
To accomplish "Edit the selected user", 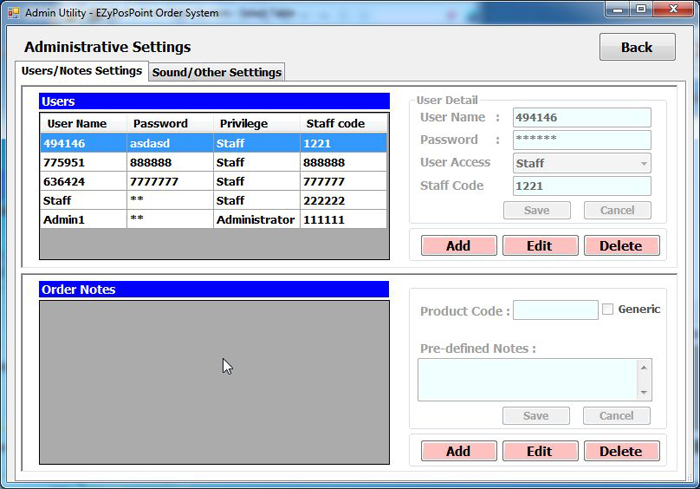I will [540, 246].
